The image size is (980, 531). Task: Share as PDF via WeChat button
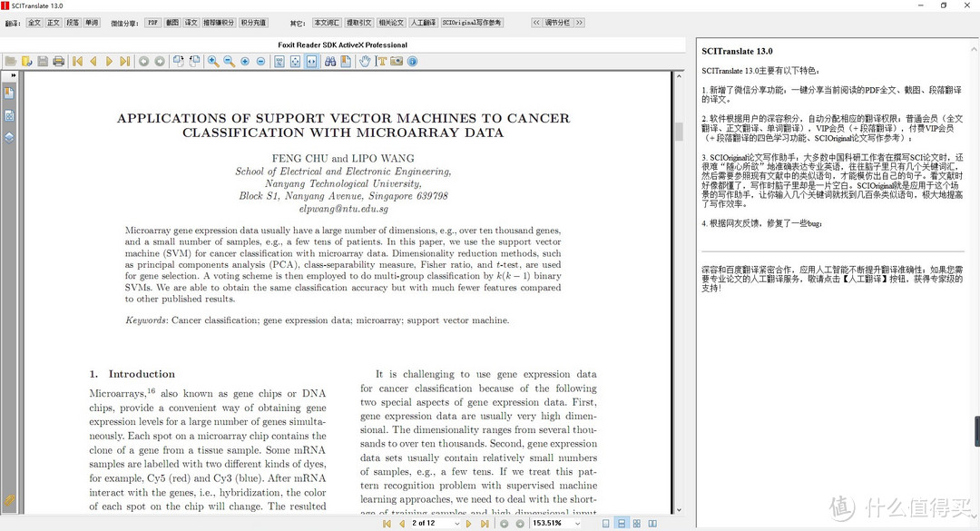152,23
